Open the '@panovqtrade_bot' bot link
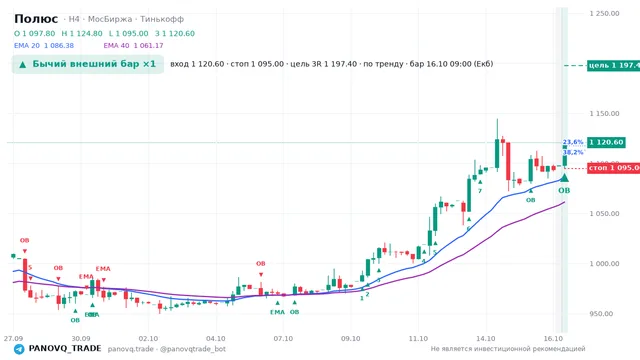 coord(193,349)
